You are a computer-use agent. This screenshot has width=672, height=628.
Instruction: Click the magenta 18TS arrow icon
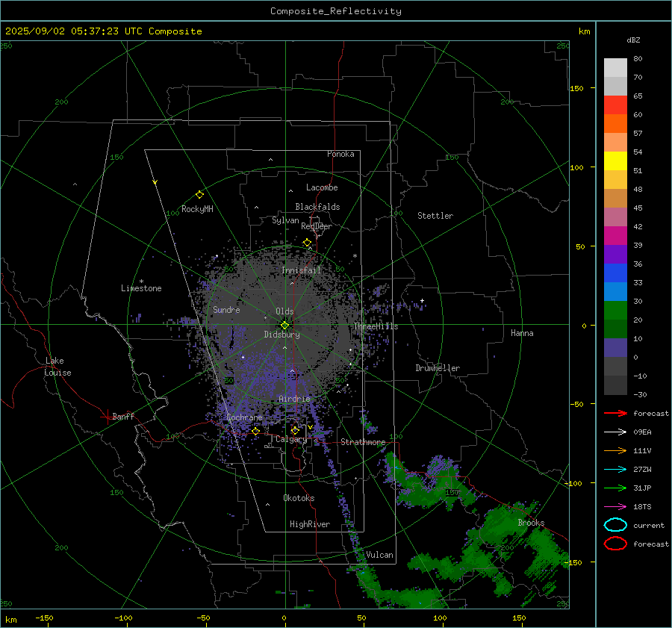pyautogui.click(x=615, y=507)
